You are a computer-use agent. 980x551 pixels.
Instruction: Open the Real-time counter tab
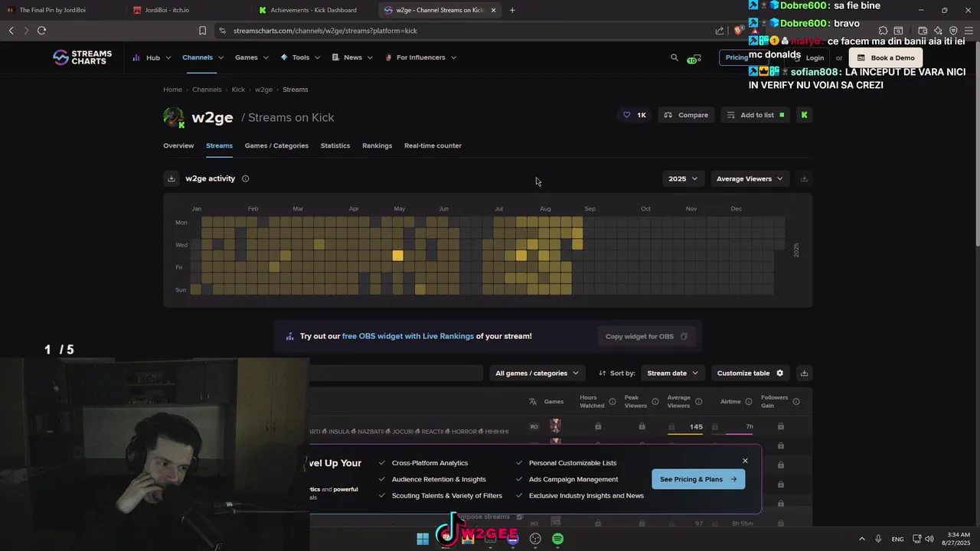pos(433,145)
